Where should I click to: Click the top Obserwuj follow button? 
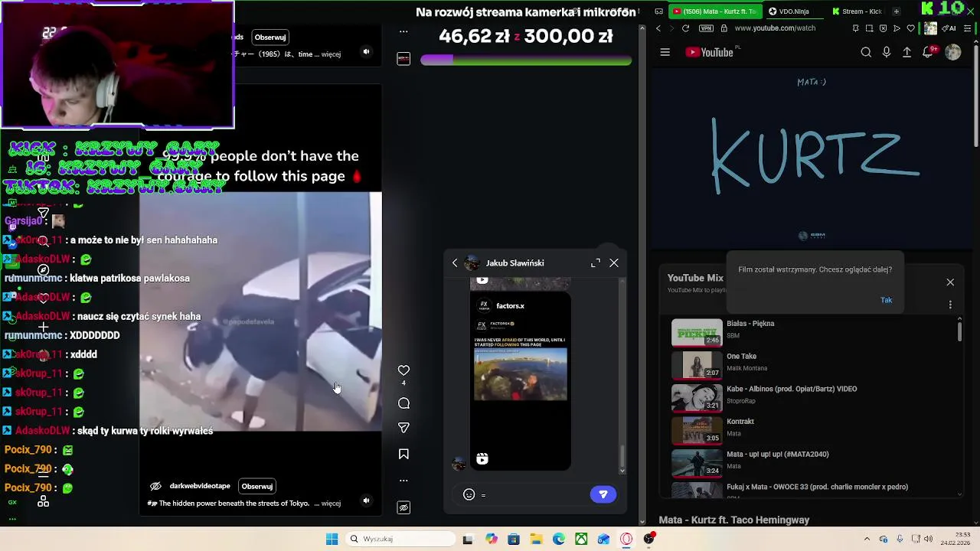(x=270, y=37)
